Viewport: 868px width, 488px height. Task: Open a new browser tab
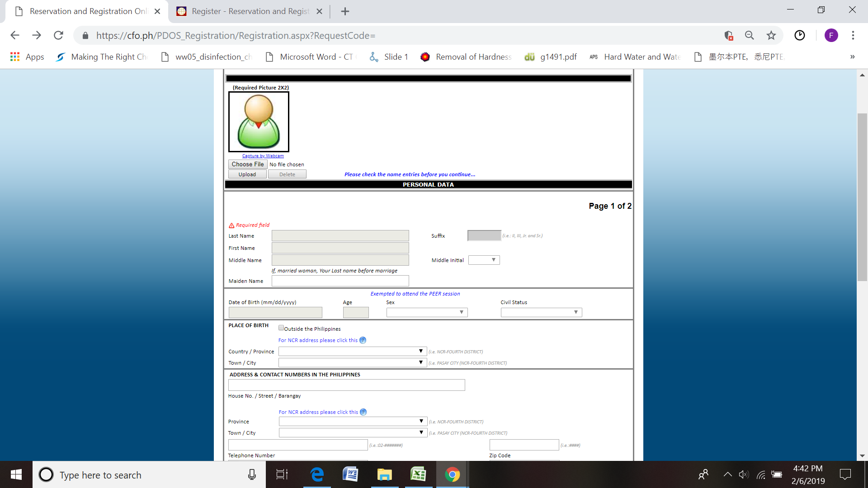pos(345,11)
